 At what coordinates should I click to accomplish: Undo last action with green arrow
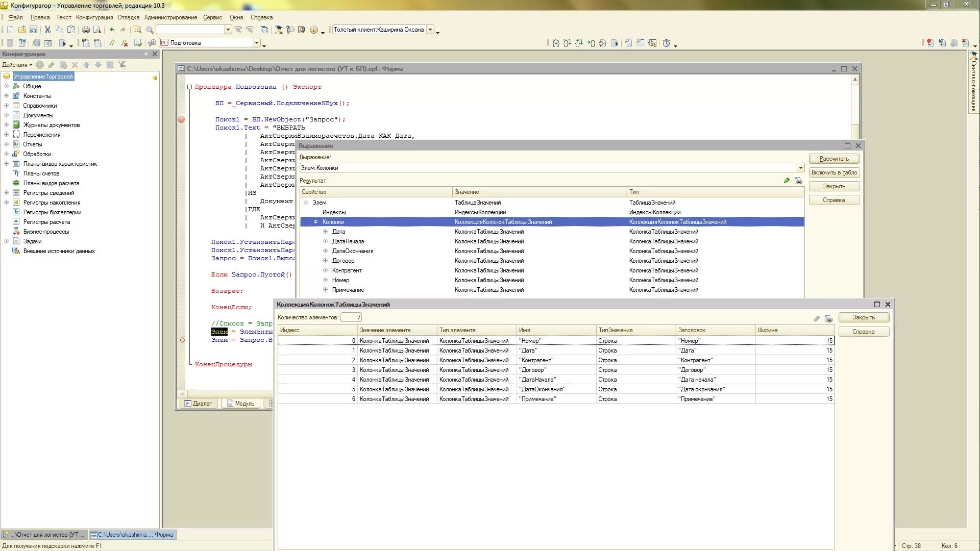pos(112,30)
